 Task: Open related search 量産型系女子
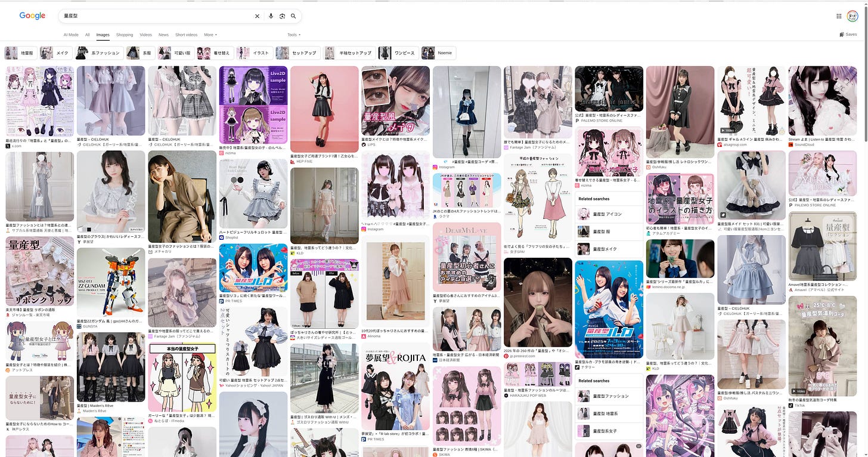coord(609,431)
